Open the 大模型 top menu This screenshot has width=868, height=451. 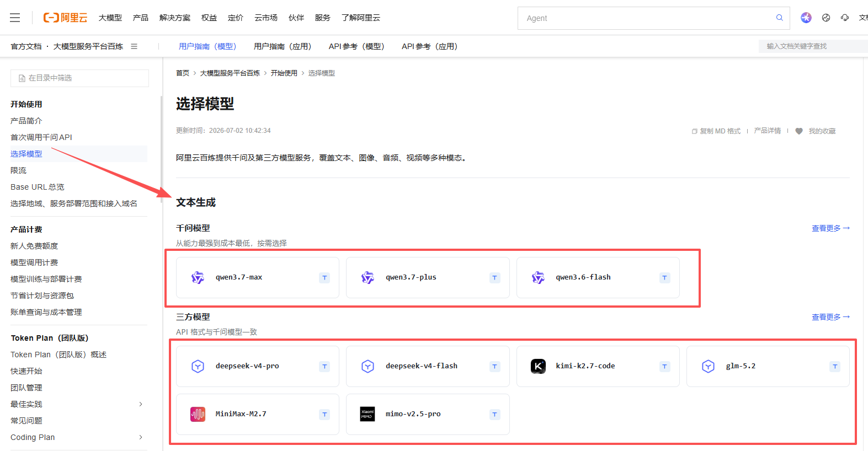110,18
